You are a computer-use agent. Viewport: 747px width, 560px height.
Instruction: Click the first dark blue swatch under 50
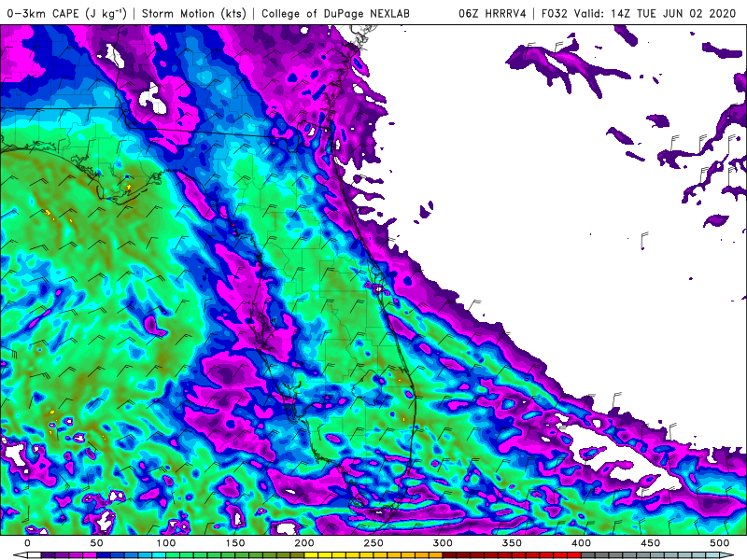(104, 555)
